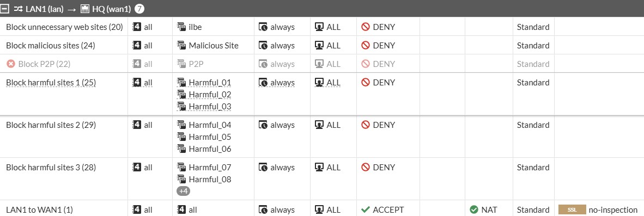This screenshot has width=644, height=216.
Task: Click the all source icon on LAN1 to WAN1
Action: [x=137, y=209]
